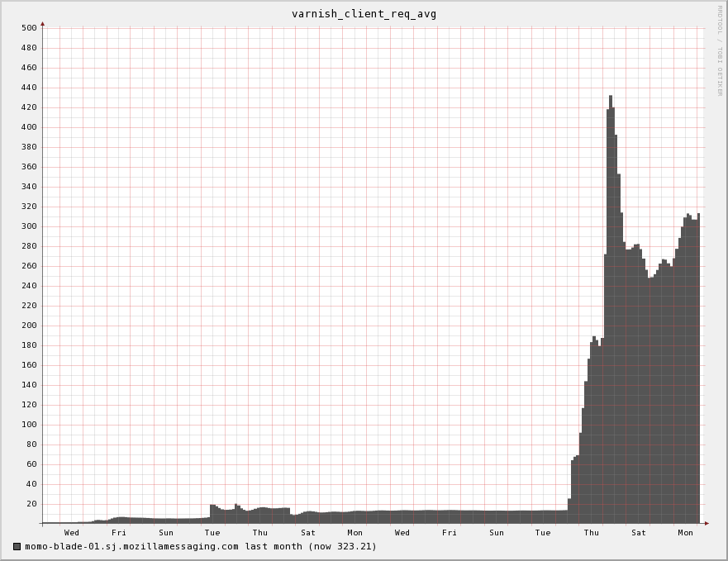Click the 20 y-axis value label
Image resolution: width=728 pixels, height=561 pixels.
tap(31, 503)
